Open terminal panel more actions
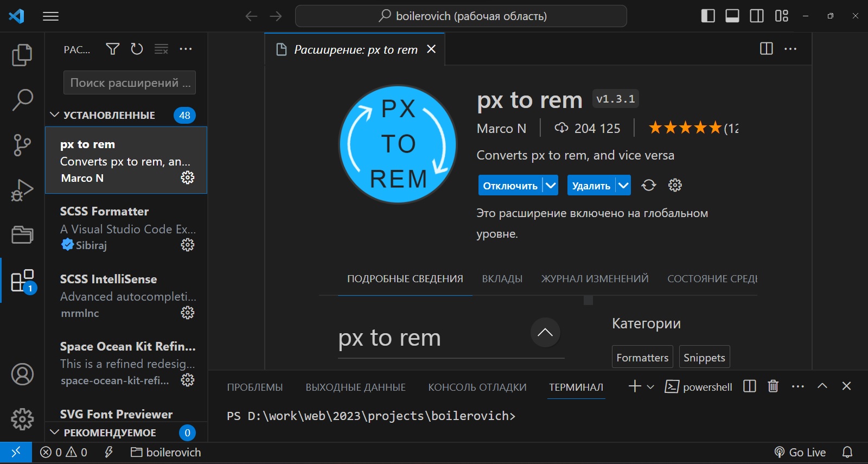Screen dimensions: 868x464 pos(798,386)
